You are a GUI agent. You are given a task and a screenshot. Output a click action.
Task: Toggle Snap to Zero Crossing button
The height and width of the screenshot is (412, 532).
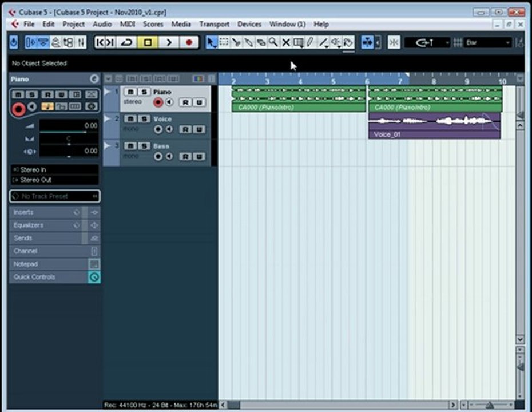click(x=394, y=42)
